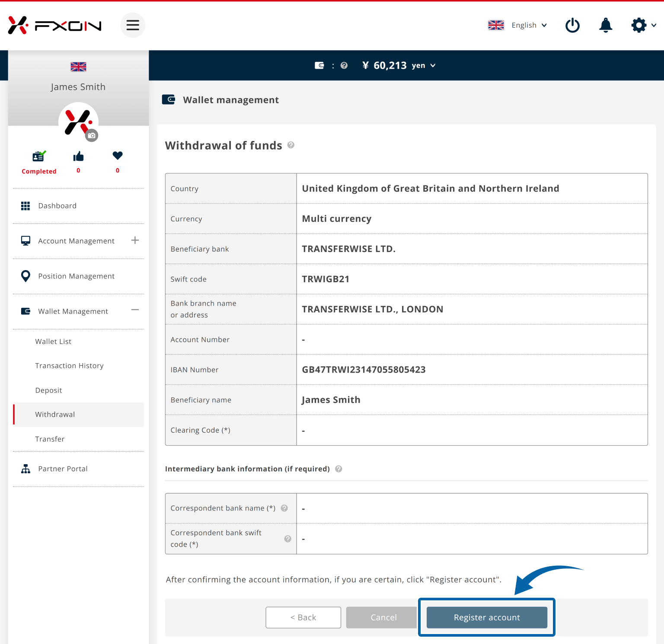Open Account Management menu item
Screen dimensions: 664x644
pyautogui.click(x=76, y=241)
